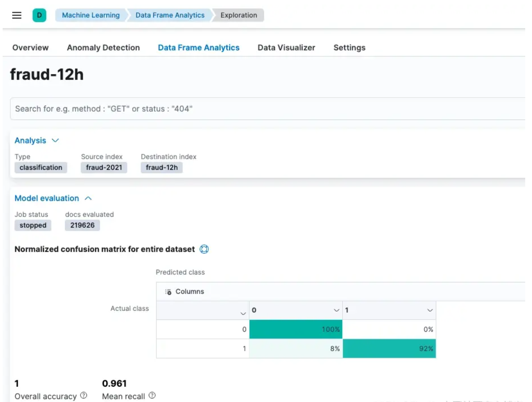Viewport: 532px width, 402px height.
Task: Click the fraud-2021 source index badge
Action: (104, 168)
